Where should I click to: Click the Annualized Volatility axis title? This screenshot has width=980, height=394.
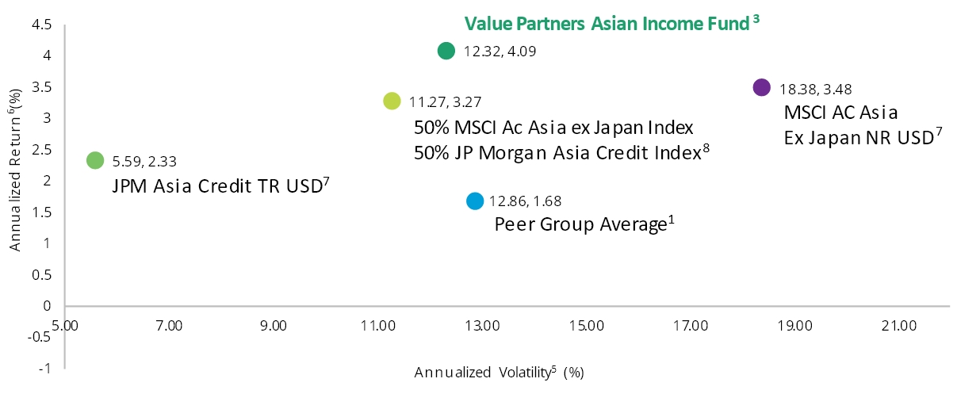[x=499, y=371]
